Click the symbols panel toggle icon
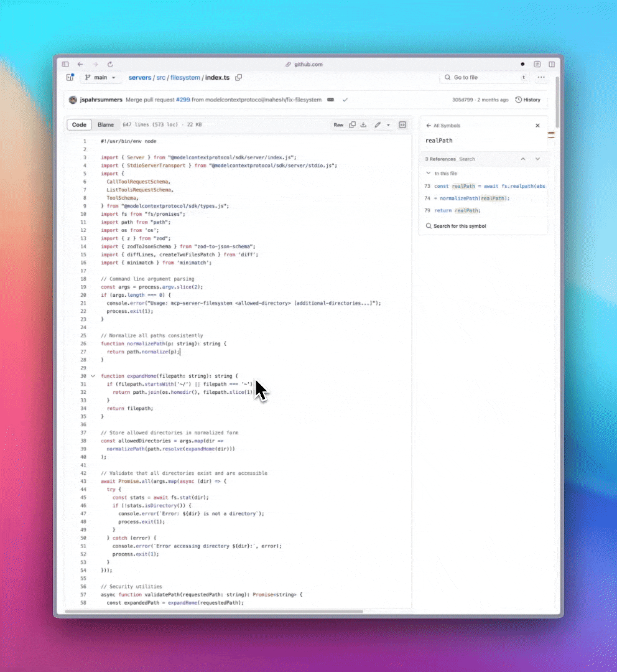The height and width of the screenshot is (672, 617). click(x=402, y=125)
